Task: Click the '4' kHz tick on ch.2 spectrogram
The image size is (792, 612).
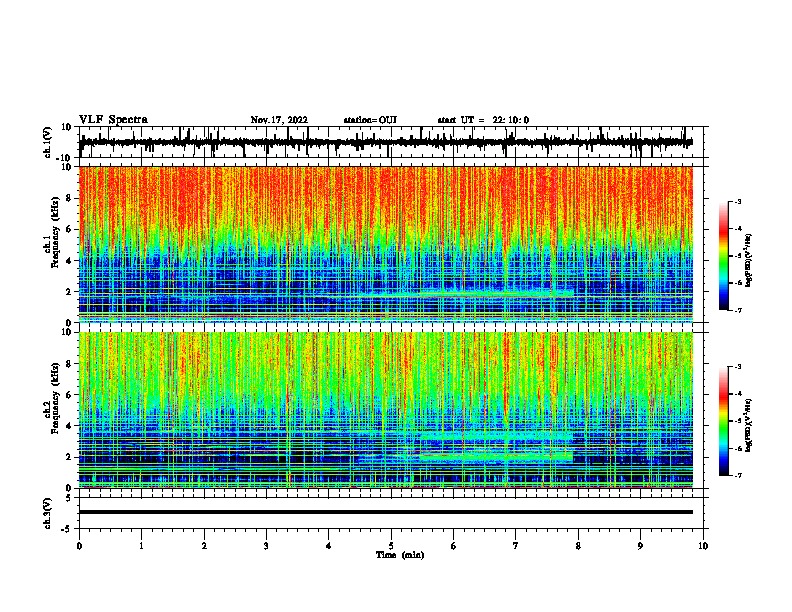Action: pos(70,426)
